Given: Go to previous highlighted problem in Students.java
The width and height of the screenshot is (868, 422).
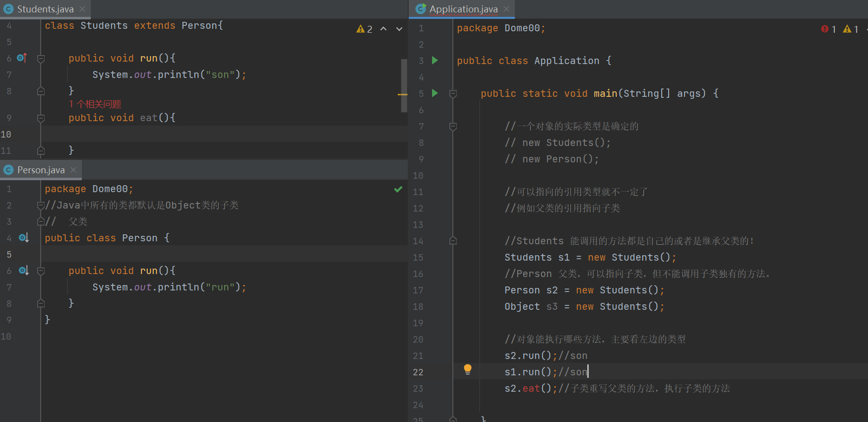Looking at the screenshot, I should [x=383, y=29].
